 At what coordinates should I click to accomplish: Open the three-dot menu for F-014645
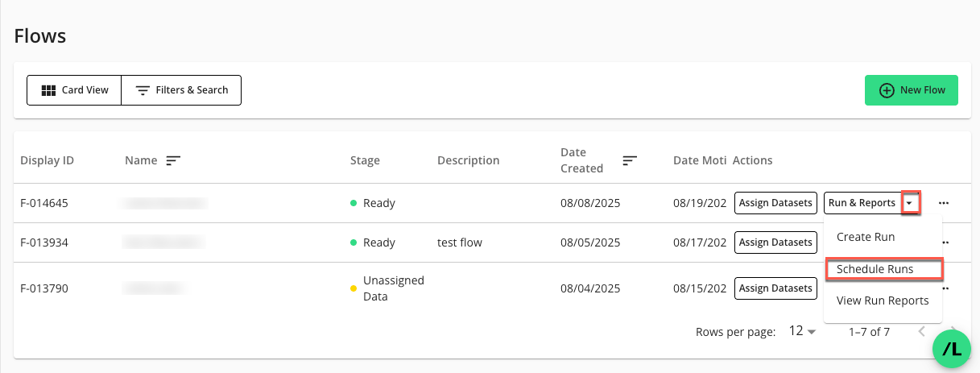pyautogui.click(x=944, y=203)
